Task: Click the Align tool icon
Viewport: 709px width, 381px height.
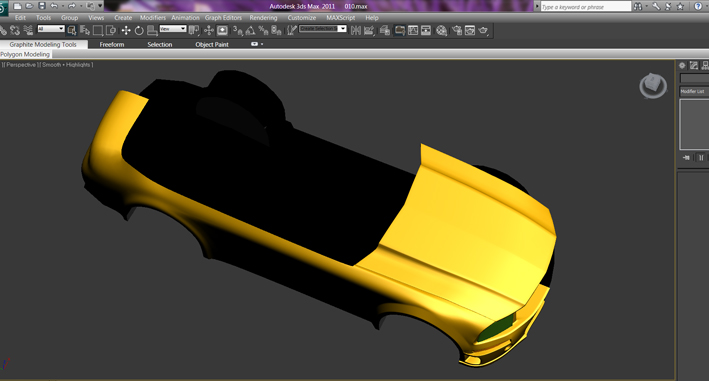Action: pyautogui.click(x=369, y=30)
